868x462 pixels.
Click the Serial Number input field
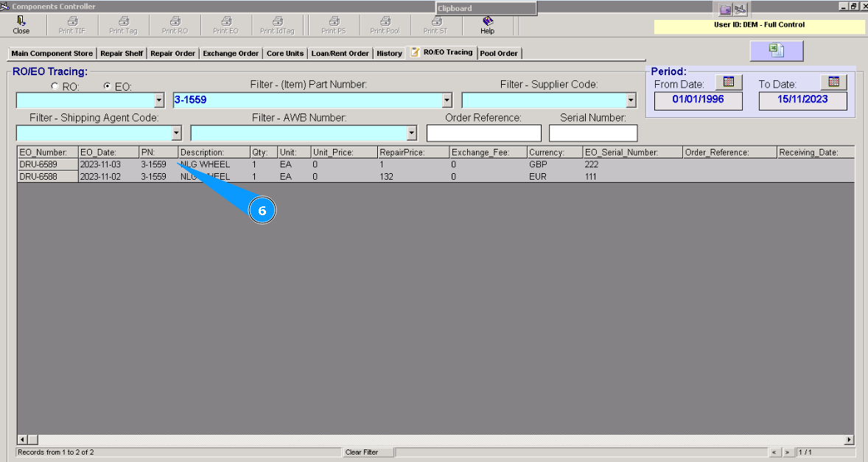593,133
